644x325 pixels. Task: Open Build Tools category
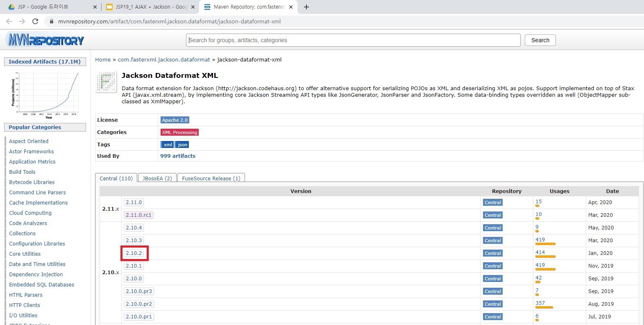point(22,172)
